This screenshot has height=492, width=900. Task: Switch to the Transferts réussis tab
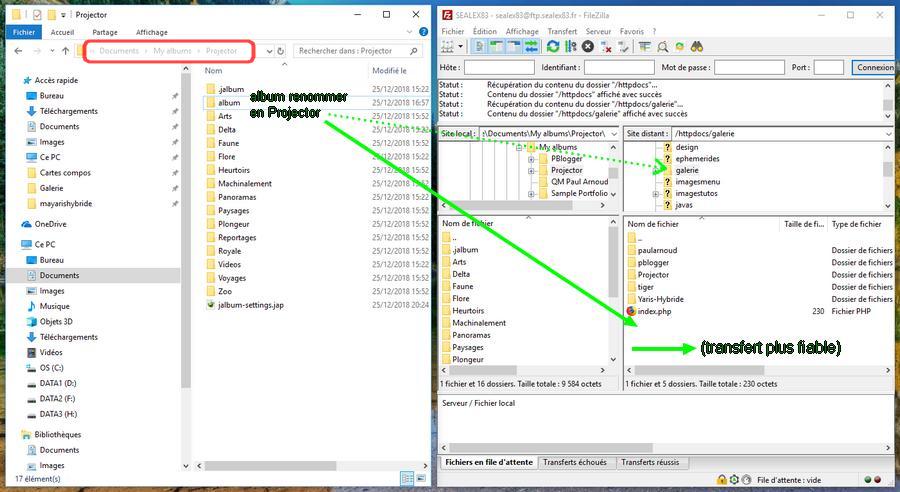coord(650,462)
